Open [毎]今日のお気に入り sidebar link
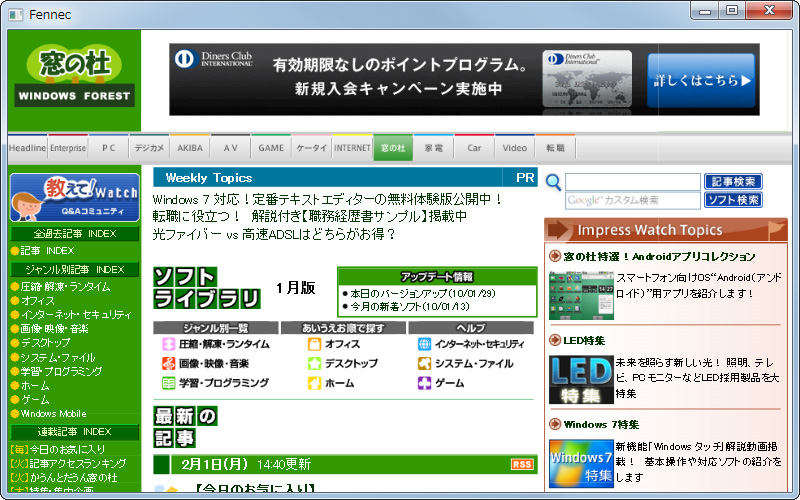 [58, 449]
